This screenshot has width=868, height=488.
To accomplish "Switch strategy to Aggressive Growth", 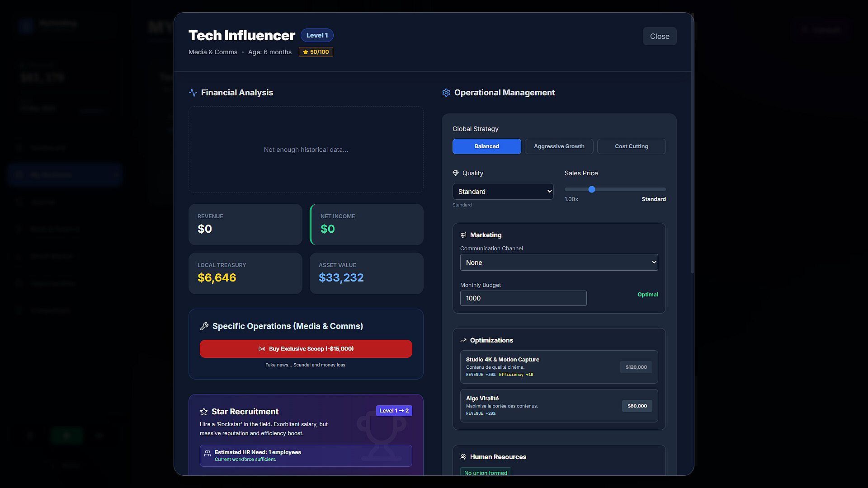I will [559, 146].
